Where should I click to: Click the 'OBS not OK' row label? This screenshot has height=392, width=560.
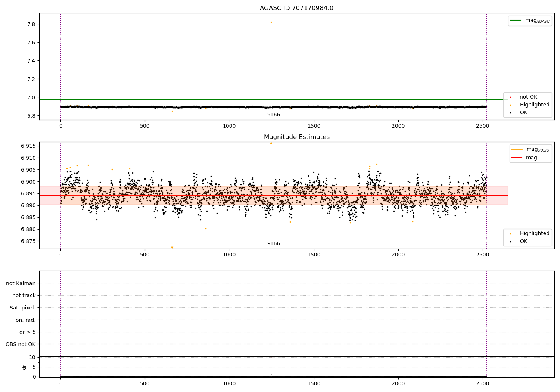(x=21, y=344)
